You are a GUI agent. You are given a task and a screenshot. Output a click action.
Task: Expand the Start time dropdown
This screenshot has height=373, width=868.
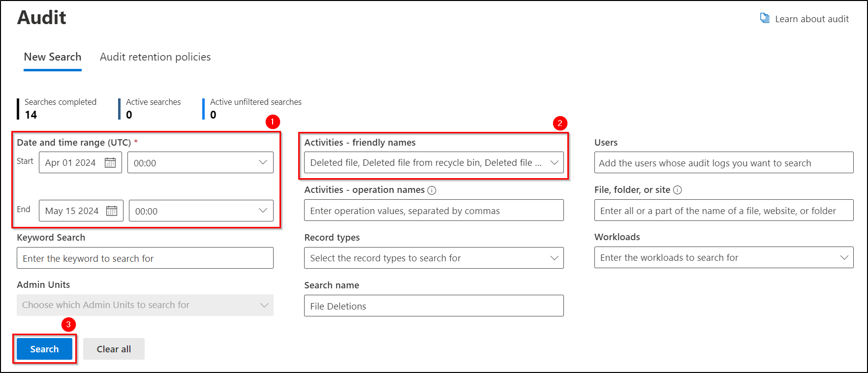click(263, 162)
